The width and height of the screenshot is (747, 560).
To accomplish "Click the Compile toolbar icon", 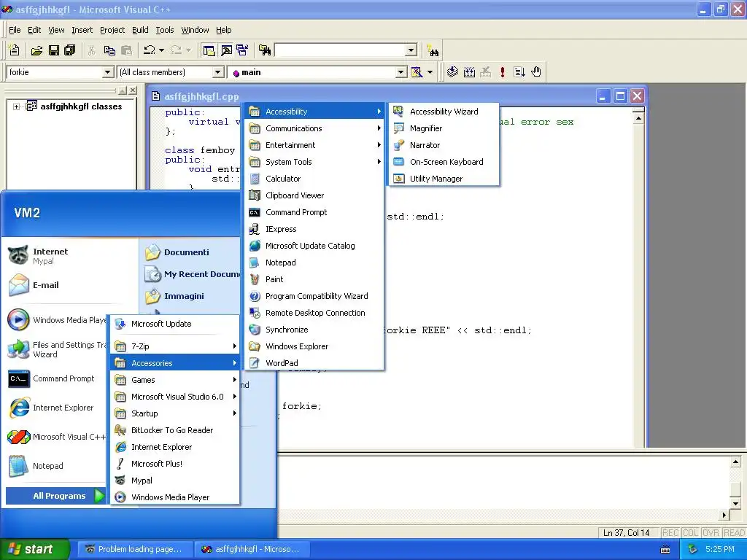I will (452, 72).
